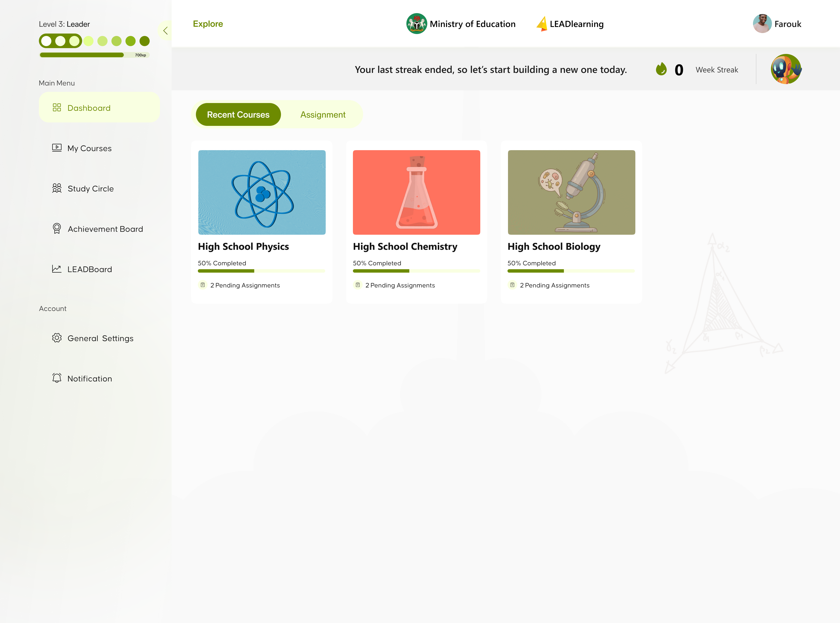Screen dimensions: 840x623
Task: Click the LEADBoard chart icon
Action: tap(57, 268)
